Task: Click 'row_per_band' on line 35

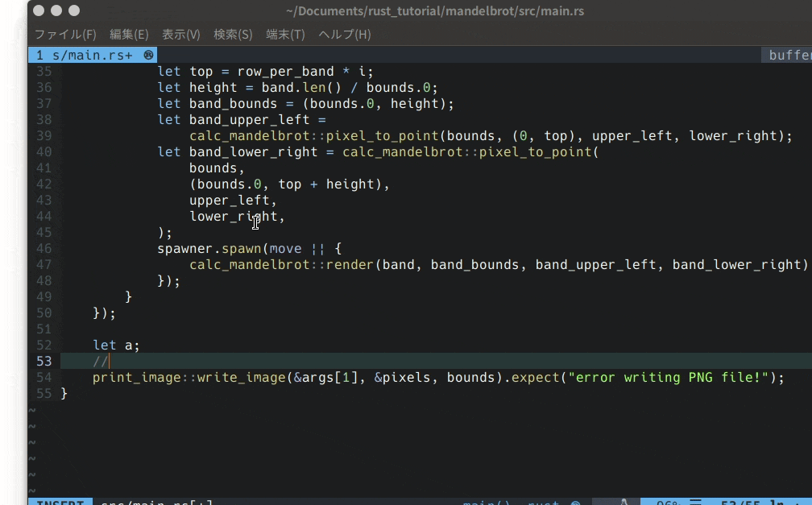Action: [285, 72]
